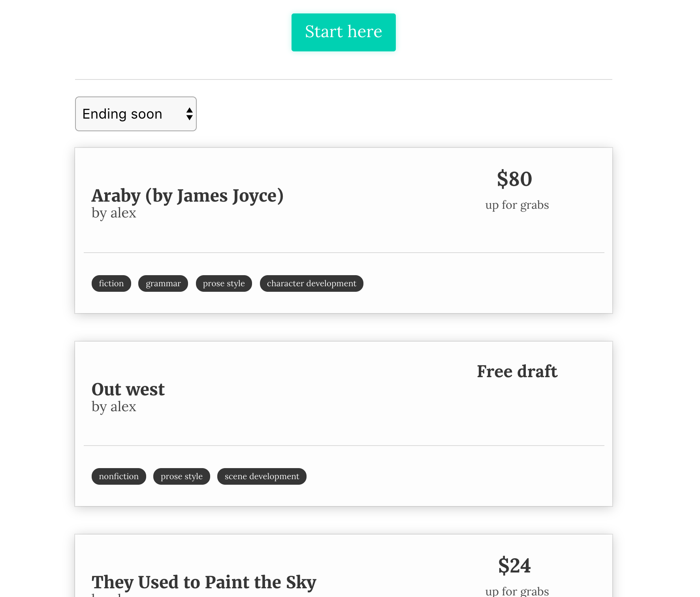Click up for grabs under $24

click(517, 591)
